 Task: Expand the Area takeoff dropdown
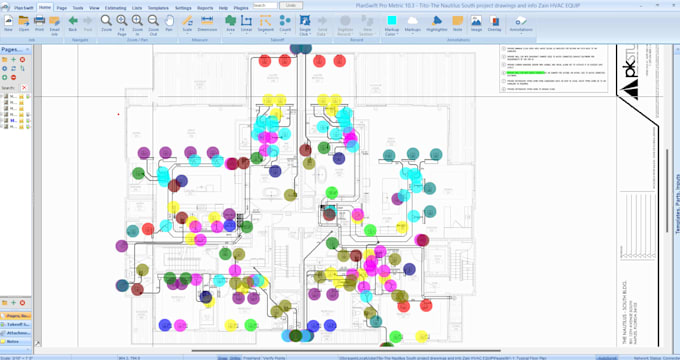231,33
